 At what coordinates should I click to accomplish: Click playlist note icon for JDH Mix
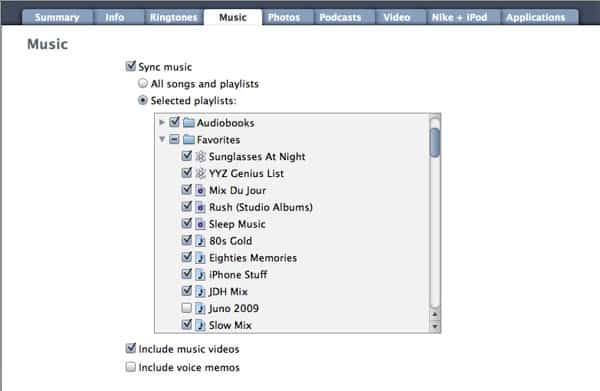coord(201,292)
